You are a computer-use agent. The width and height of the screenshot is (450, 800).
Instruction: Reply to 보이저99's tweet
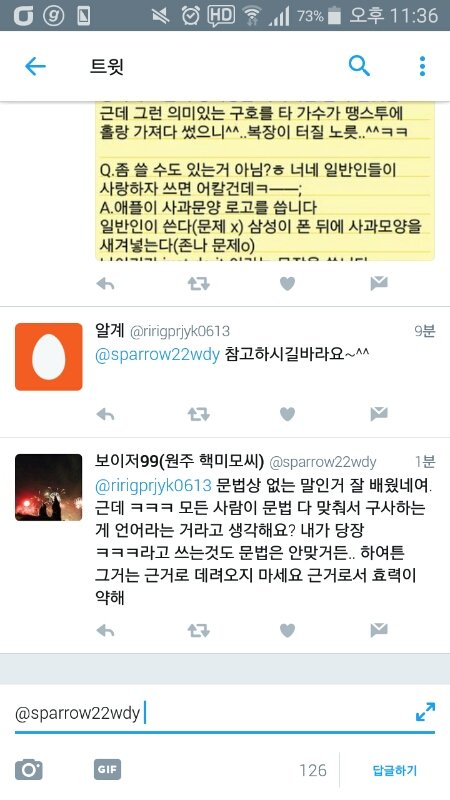(105, 631)
